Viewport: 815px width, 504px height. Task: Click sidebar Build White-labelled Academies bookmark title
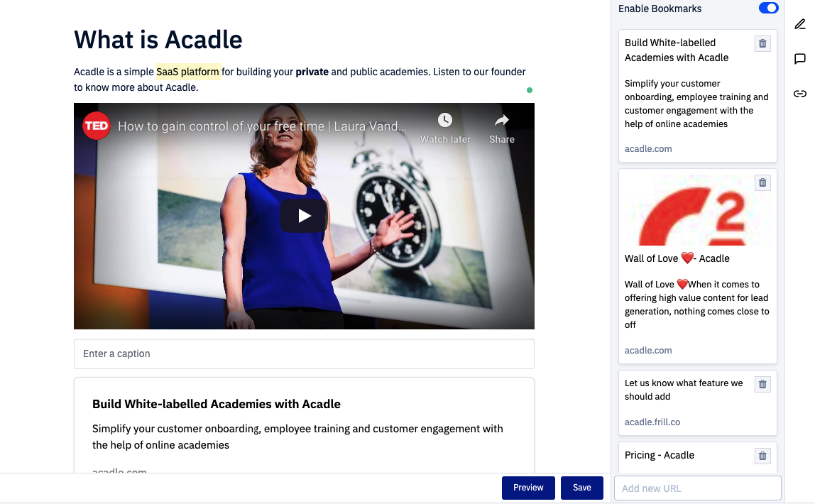click(x=677, y=50)
